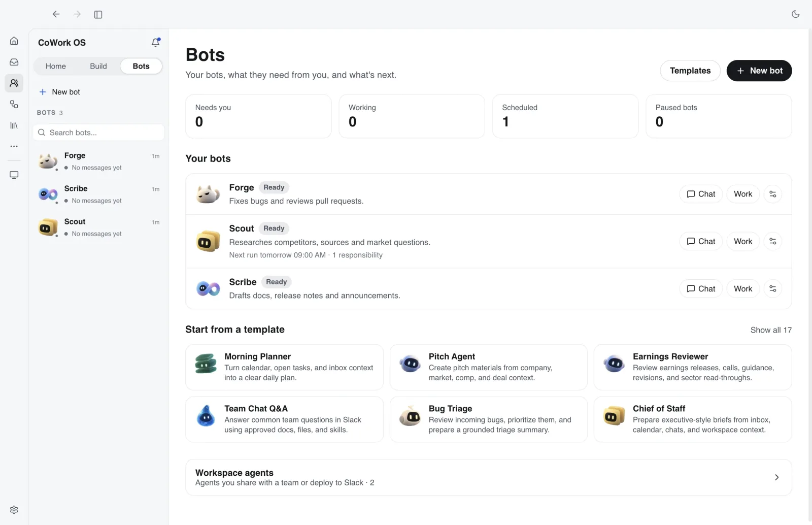This screenshot has height=525, width=812.
Task: Open the monitor icon in rail
Action: pyautogui.click(x=14, y=175)
